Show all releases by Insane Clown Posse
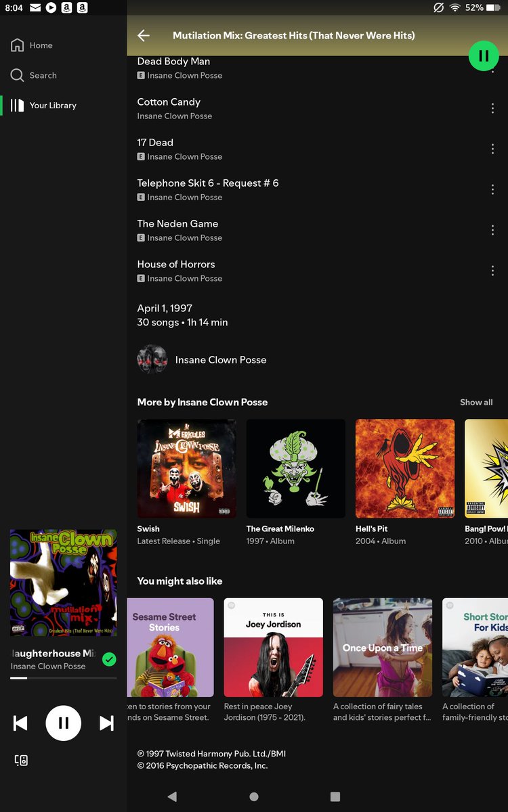Viewport: 508px width, 812px height. pos(476,402)
